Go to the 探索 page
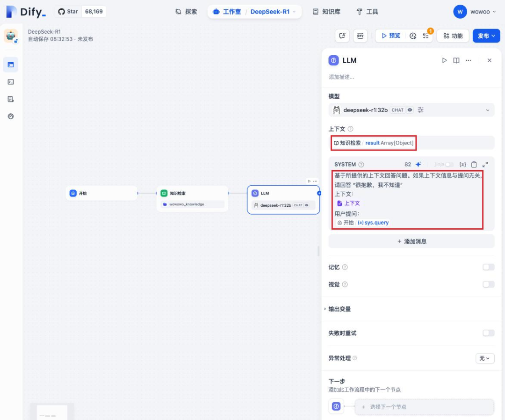The width and height of the screenshot is (505, 420). tap(186, 12)
